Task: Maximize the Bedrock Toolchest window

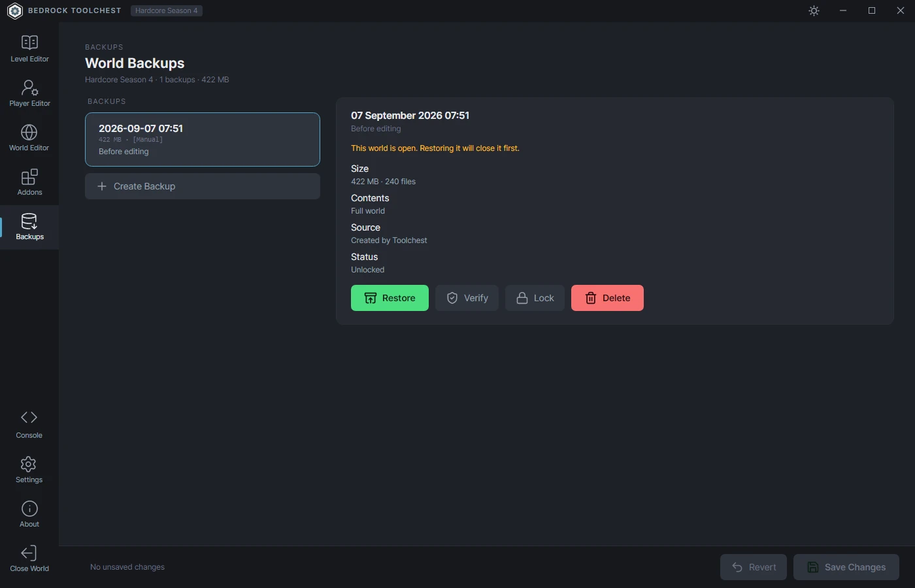Action: click(872, 10)
